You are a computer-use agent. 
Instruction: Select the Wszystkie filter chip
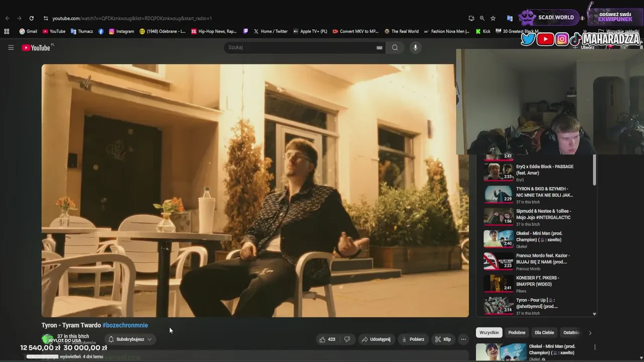coord(489,332)
